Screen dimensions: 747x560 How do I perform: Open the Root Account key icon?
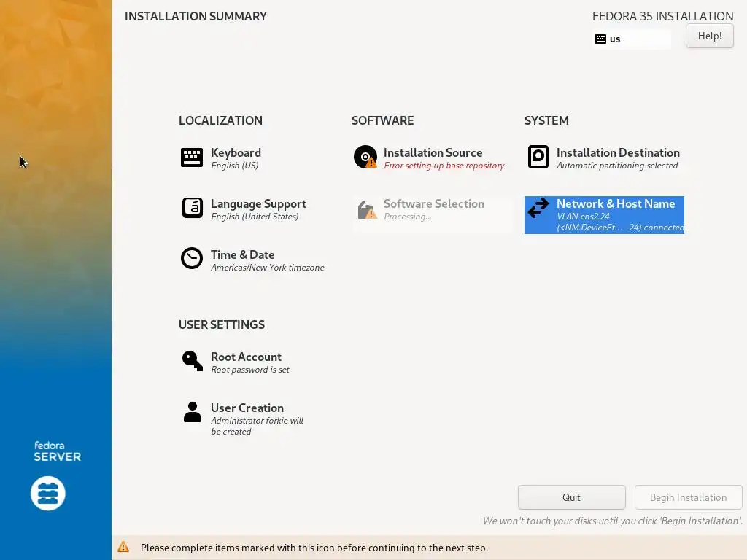click(x=193, y=361)
